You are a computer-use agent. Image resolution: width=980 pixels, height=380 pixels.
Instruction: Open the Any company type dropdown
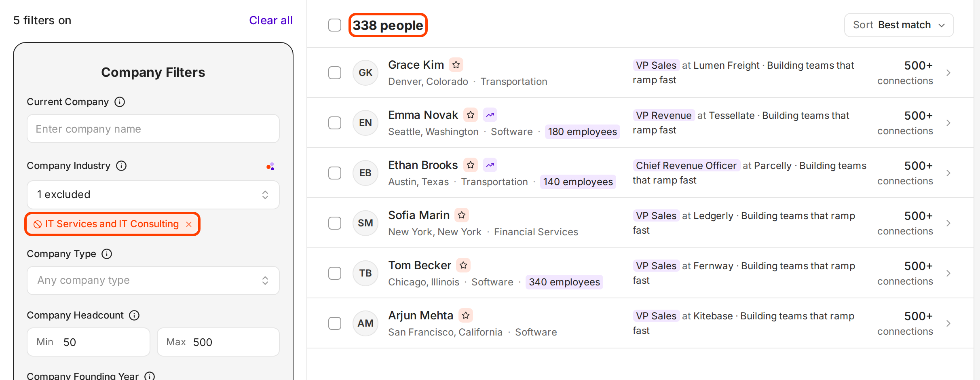153,281
